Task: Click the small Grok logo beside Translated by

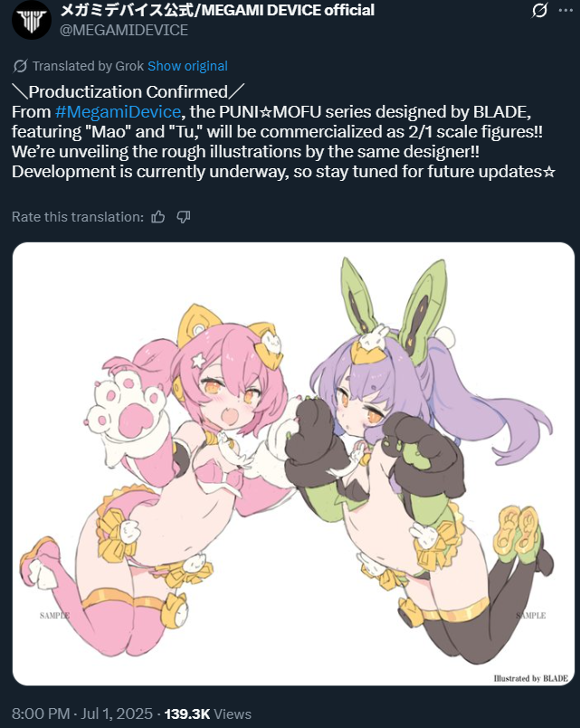Action: (x=20, y=66)
